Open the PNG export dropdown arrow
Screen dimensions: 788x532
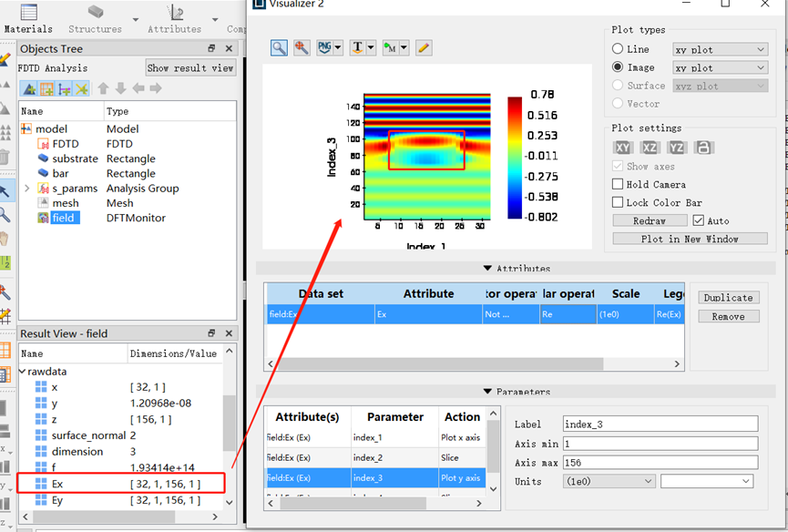click(338, 47)
